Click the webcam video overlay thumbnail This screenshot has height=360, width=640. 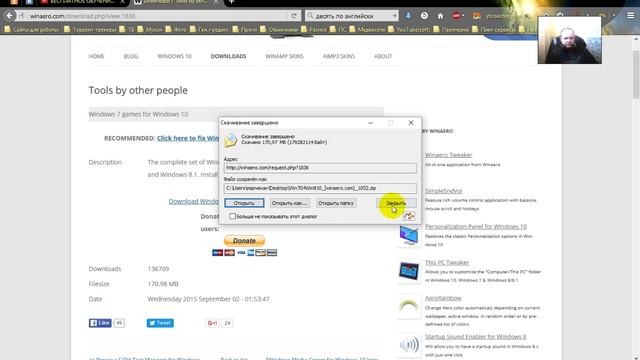point(569,40)
